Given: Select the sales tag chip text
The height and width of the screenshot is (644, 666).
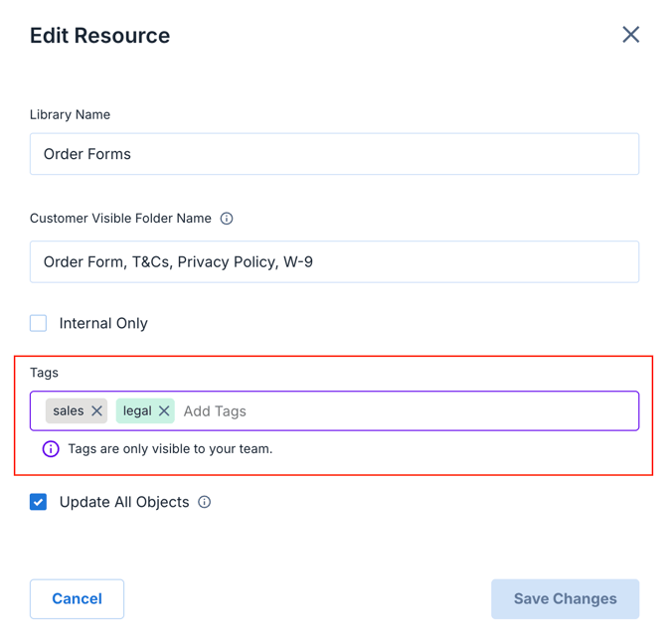Looking at the screenshot, I should (69, 410).
